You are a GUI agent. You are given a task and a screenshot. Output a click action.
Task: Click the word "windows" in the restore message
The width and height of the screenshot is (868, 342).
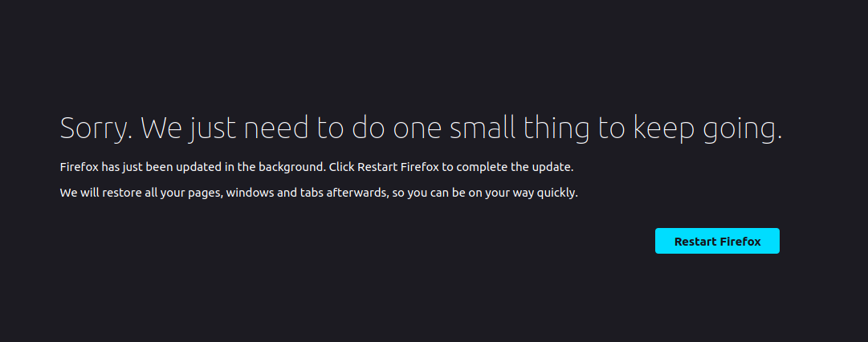250,193
